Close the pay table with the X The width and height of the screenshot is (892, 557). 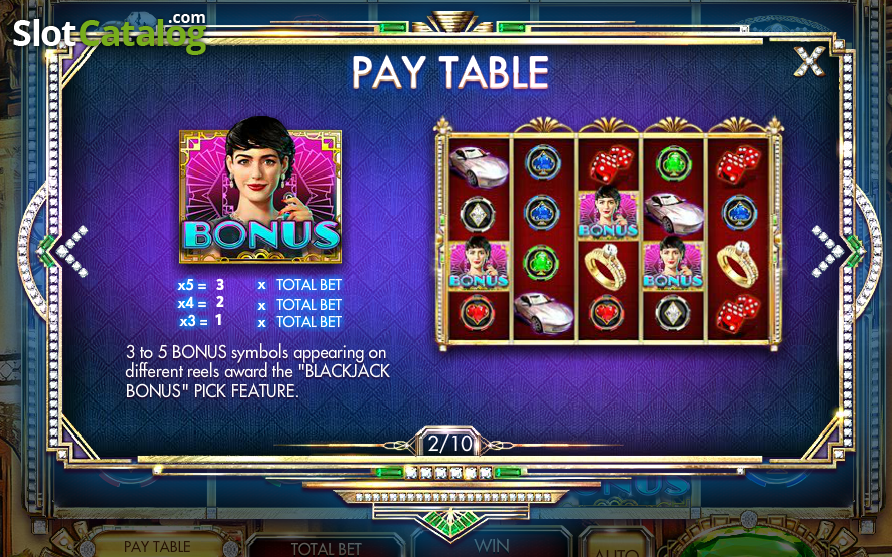(809, 61)
